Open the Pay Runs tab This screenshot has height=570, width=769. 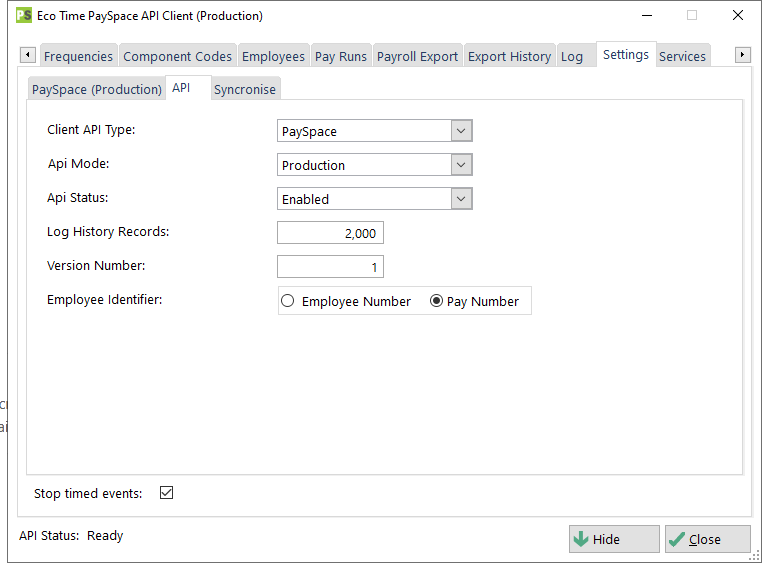click(x=340, y=56)
